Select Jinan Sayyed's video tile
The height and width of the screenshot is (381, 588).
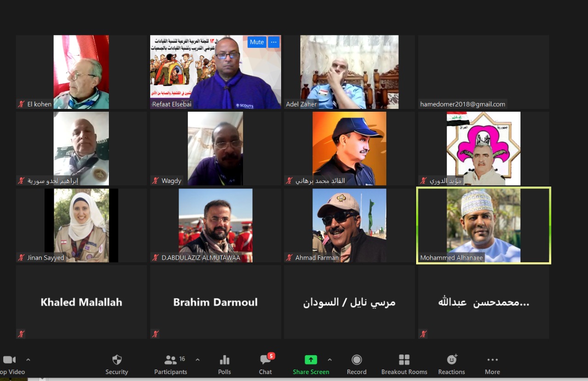point(81,225)
